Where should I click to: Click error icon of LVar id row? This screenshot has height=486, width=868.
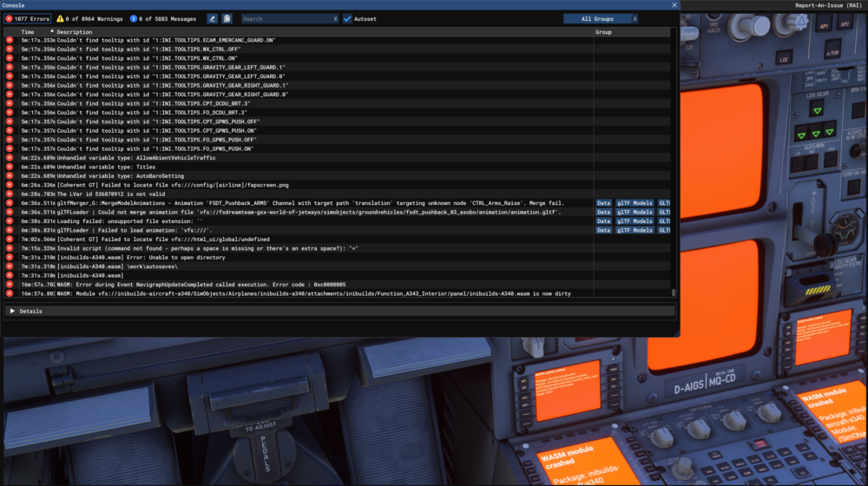(x=10, y=194)
